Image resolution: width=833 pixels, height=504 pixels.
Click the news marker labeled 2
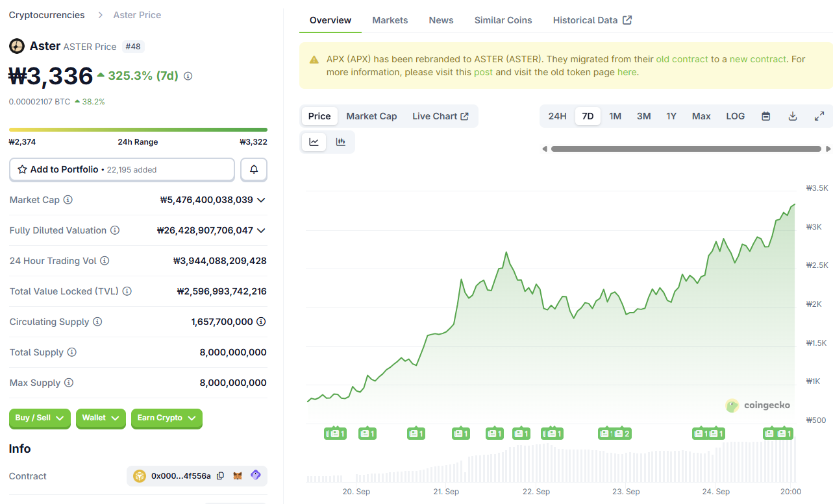point(622,433)
